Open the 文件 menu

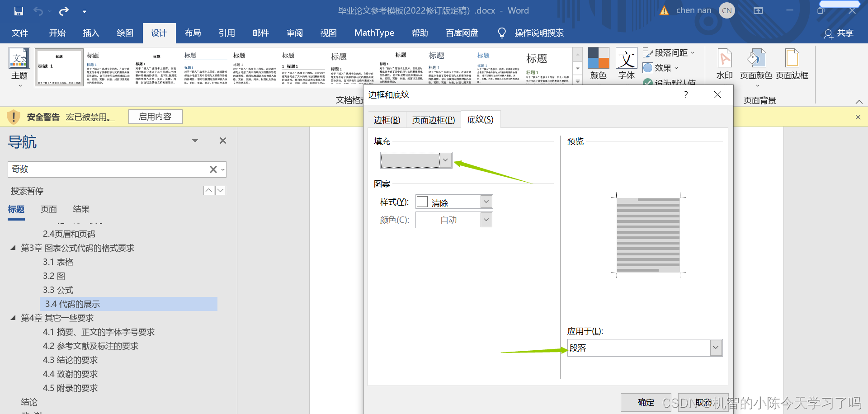(x=20, y=33)
